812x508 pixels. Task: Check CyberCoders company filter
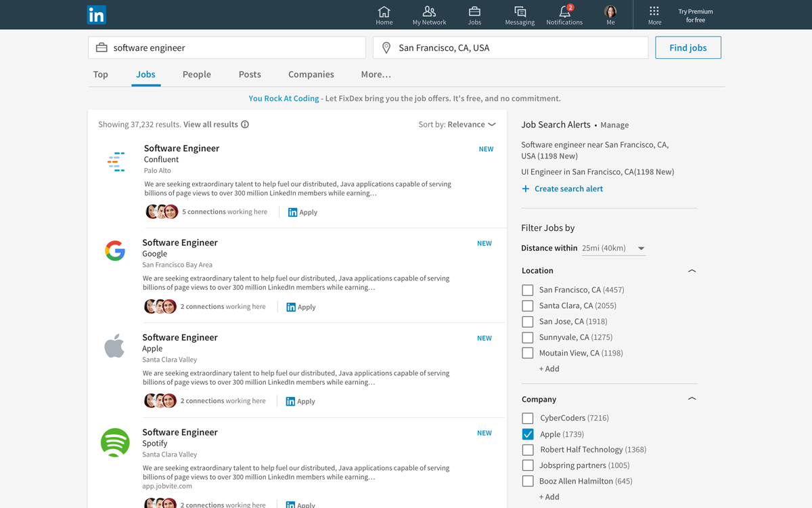coord(528,418)
